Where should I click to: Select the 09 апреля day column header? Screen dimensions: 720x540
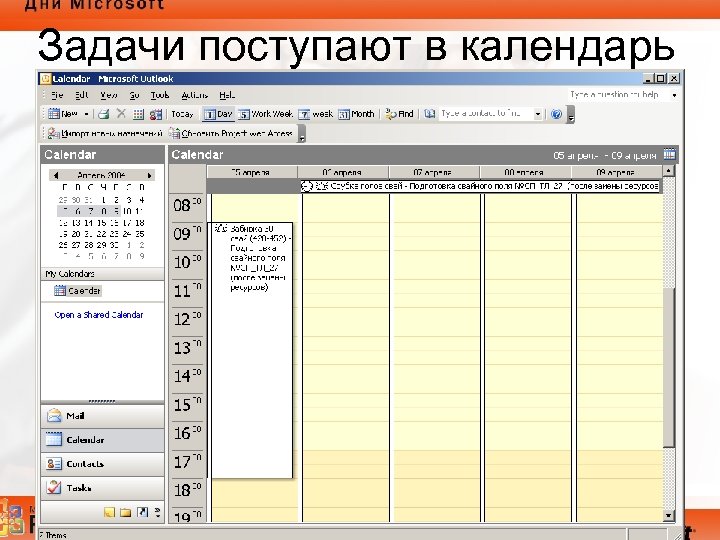(x=616, y=172)
